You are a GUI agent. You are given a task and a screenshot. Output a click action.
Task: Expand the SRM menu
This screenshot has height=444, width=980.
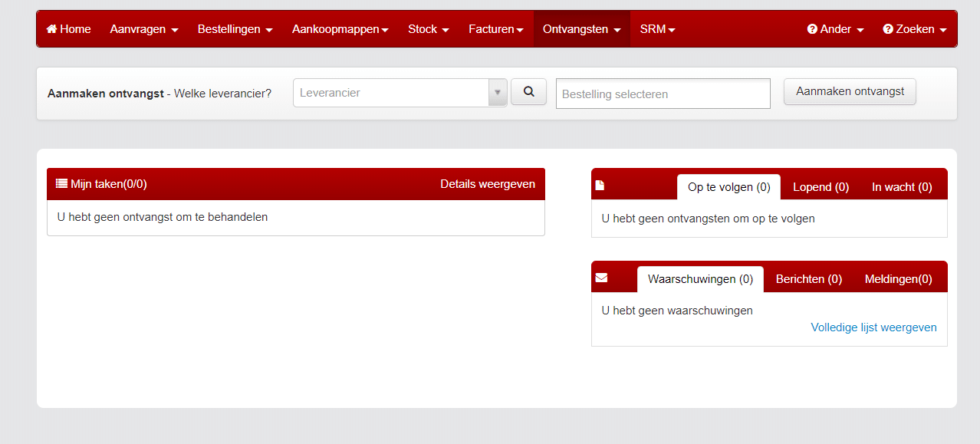658,29
